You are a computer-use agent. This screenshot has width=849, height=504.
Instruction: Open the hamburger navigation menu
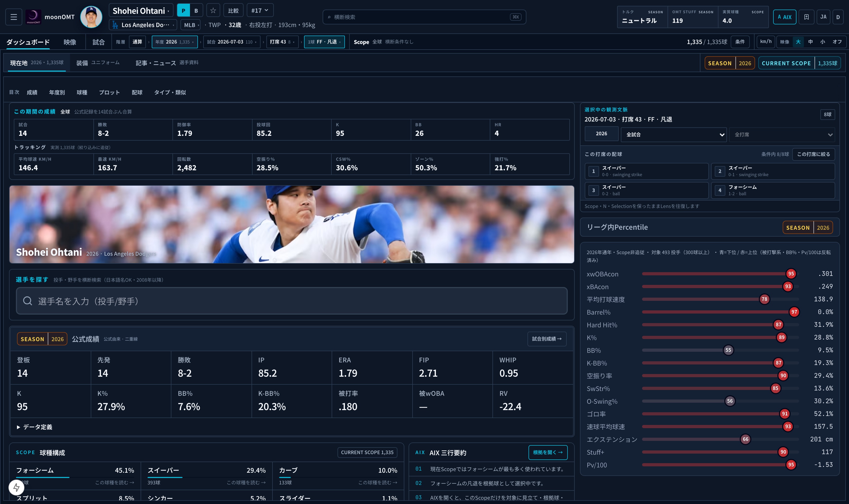coord(14,17)
